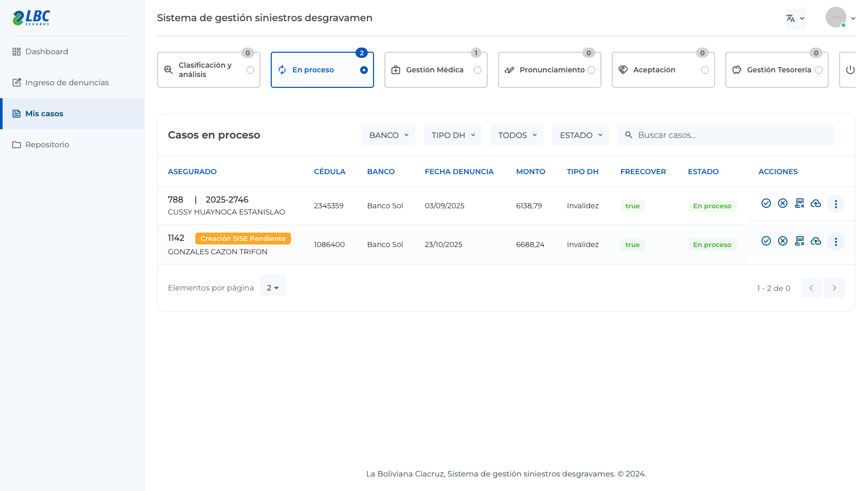The height and width of the screenshot is (491, 868).
Task: Select the Pronunciamiento radio button
Action: coord(591,70)
